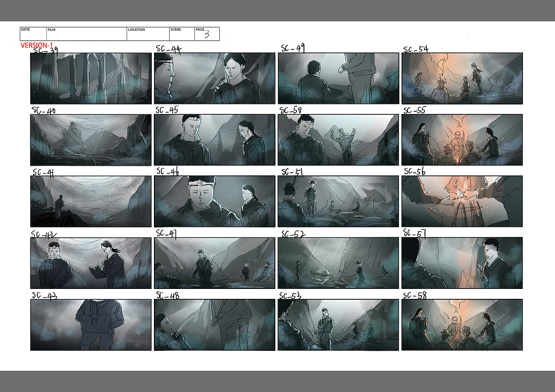Select the SC-58 storyboard panel
This screenshot has height=392, width=555.
click(462, 325)
